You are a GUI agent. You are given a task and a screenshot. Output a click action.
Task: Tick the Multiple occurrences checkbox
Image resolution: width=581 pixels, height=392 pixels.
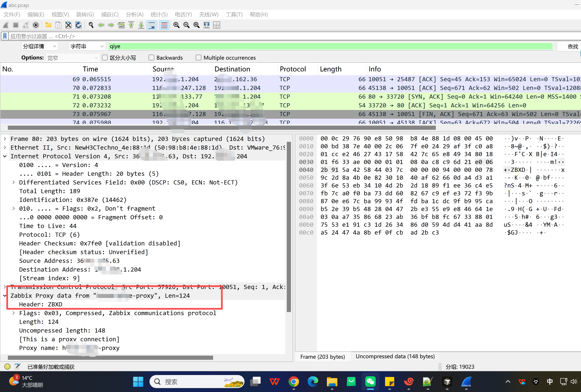coord(199,58)
